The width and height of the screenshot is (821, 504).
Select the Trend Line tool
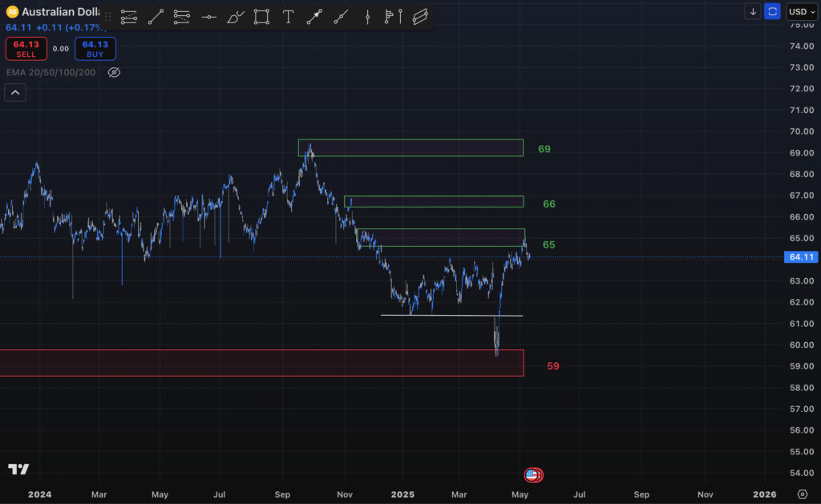click(156, 17)
